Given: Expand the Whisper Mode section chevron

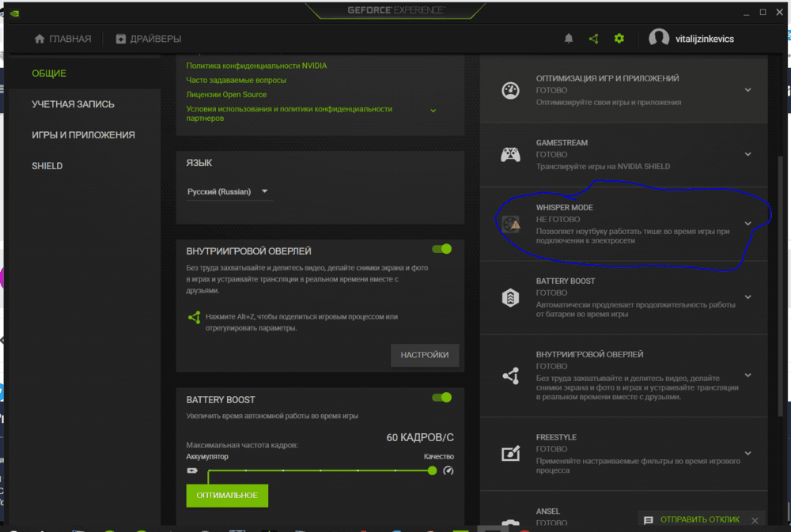Looking at the screenshot, I should point(748,224).
